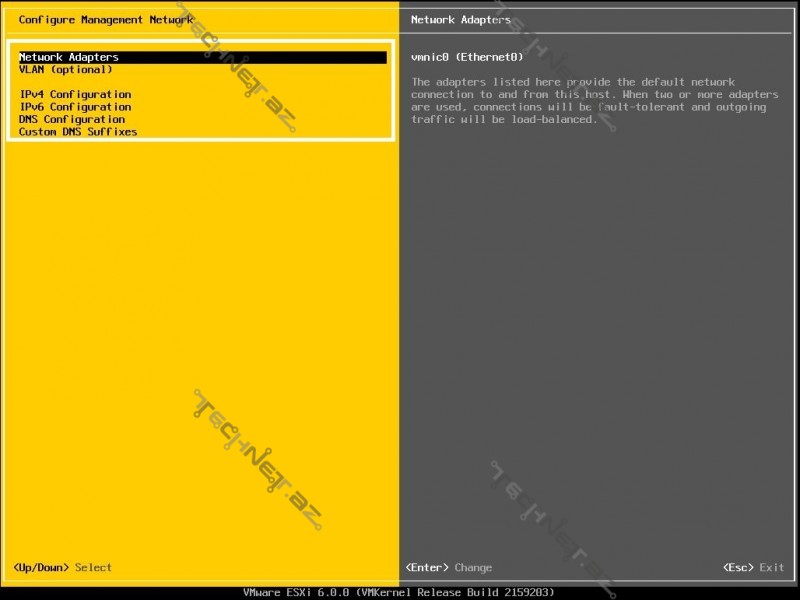Screen dimensions: 800x600
Task: Click the <Up/Down> Select hint
Action: pyautogui.click(x=62, y=567)
